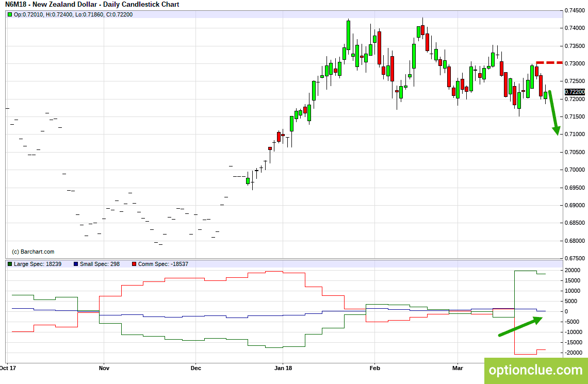Click the 20000 COT axis label
588x384 pixels.
[573, 270]
